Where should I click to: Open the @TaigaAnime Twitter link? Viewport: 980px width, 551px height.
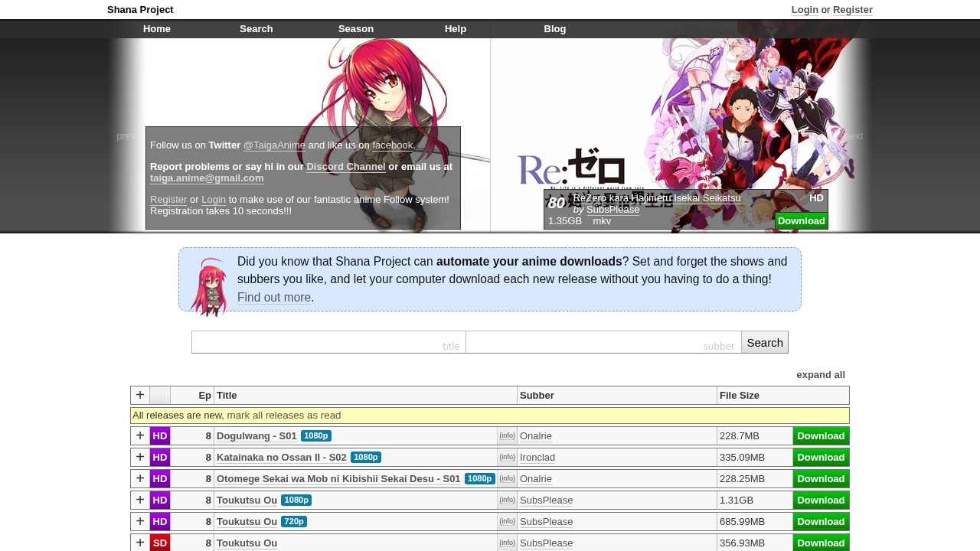coord(274,145)
